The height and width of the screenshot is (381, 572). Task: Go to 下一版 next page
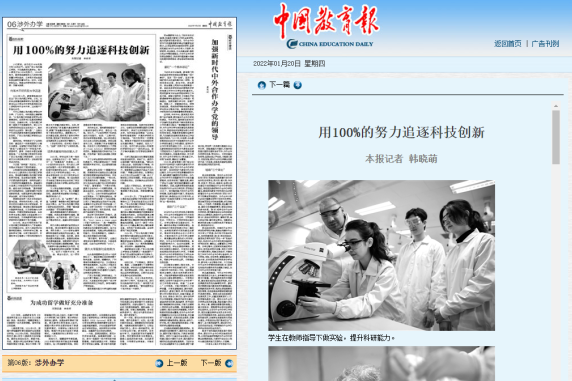point(211,363)
